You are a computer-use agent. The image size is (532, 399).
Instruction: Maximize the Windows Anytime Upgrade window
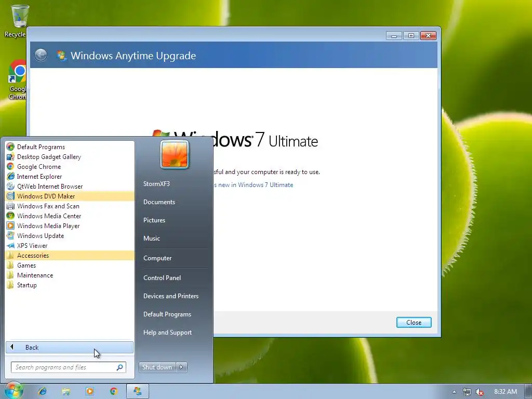[411, 36]
